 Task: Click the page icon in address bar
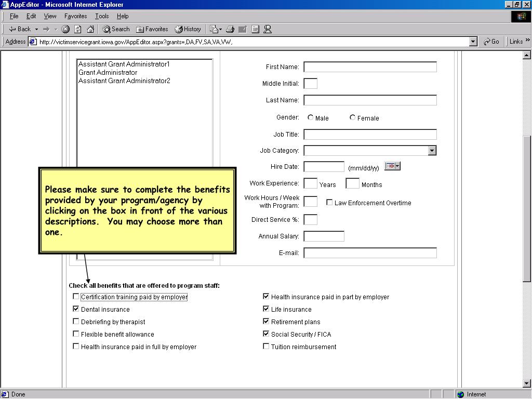click(33, 42)
